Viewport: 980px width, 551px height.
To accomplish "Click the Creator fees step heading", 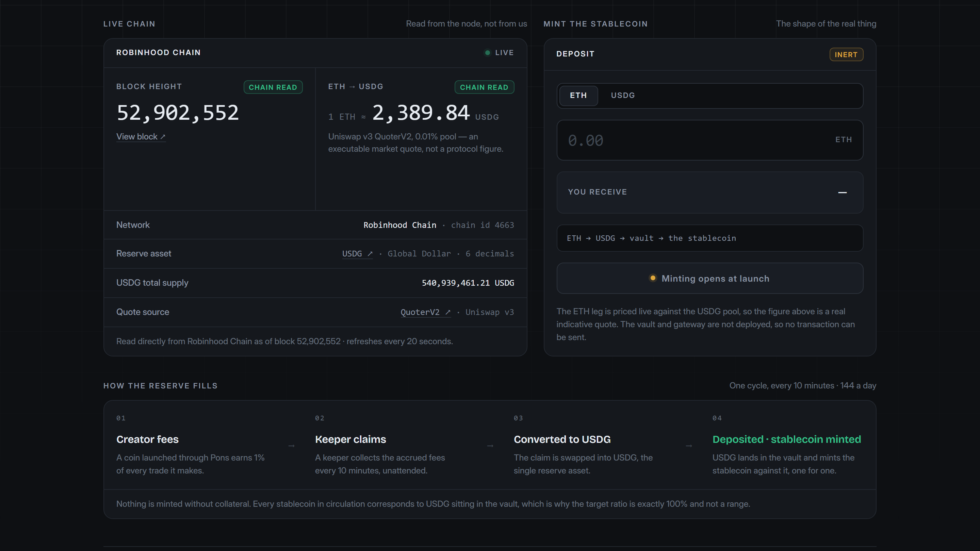I will point(147,439).
